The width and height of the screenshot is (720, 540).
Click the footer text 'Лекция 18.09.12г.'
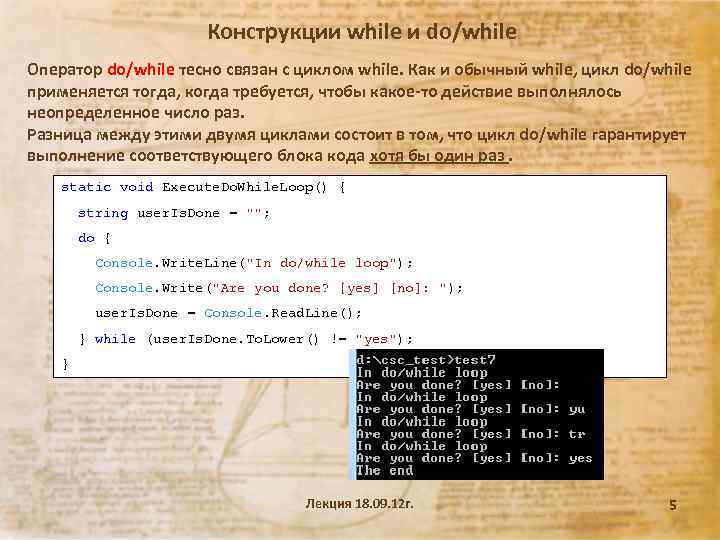(360, 504)
